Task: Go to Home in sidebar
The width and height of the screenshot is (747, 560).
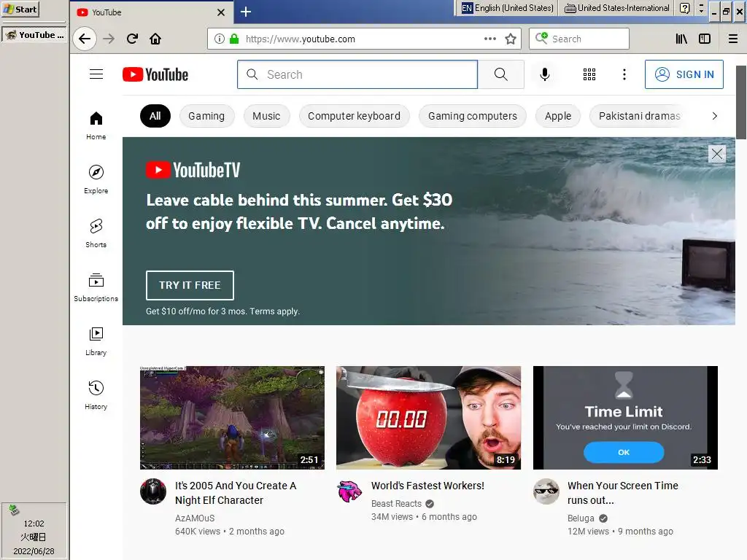Action: pyautogui.click(x=96, y=125)
